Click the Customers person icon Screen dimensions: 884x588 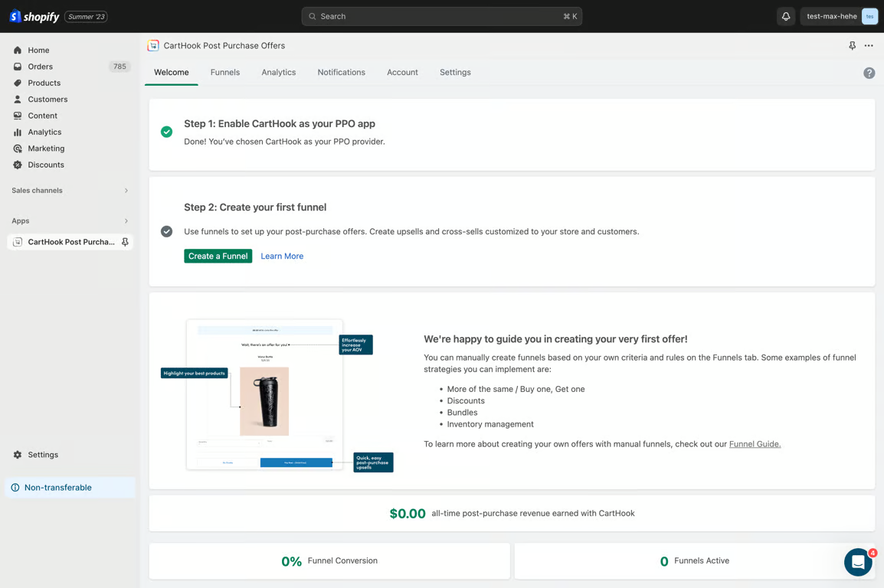tap(18, 99)
